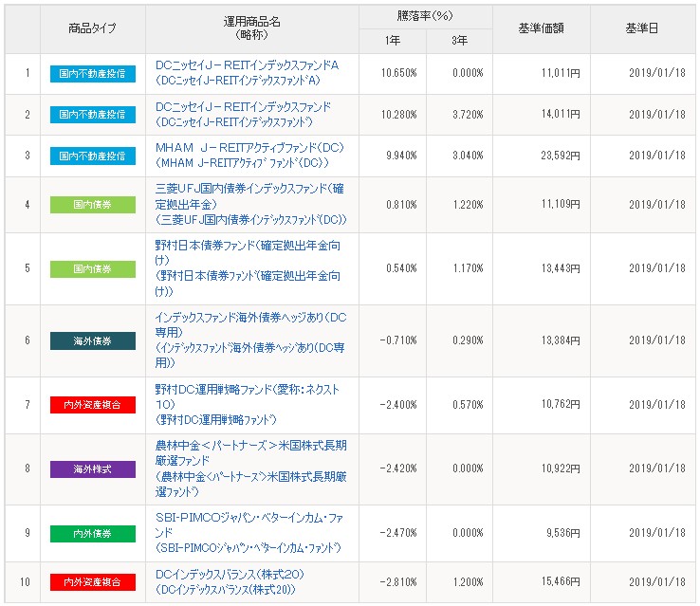Select the 1.170% three-year return cell
Screen dimensions: 700x606
click(x=459, y=268)
